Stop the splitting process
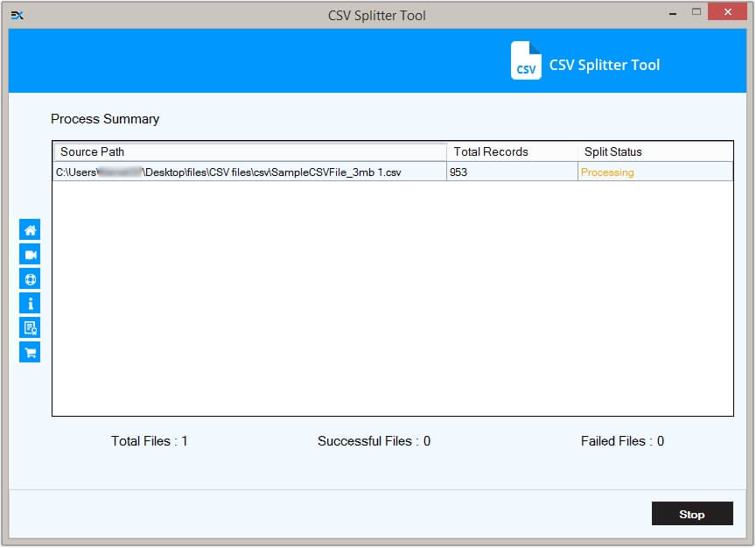 (691, 514)
